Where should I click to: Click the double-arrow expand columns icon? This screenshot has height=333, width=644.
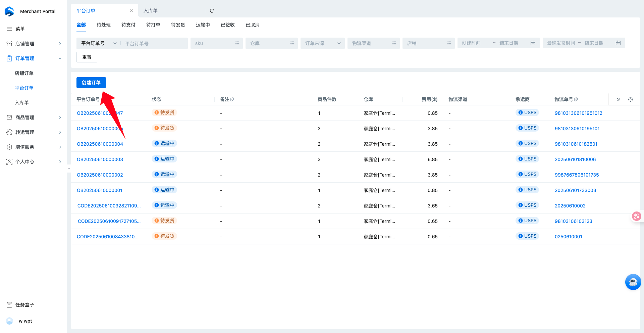[618, 99]
